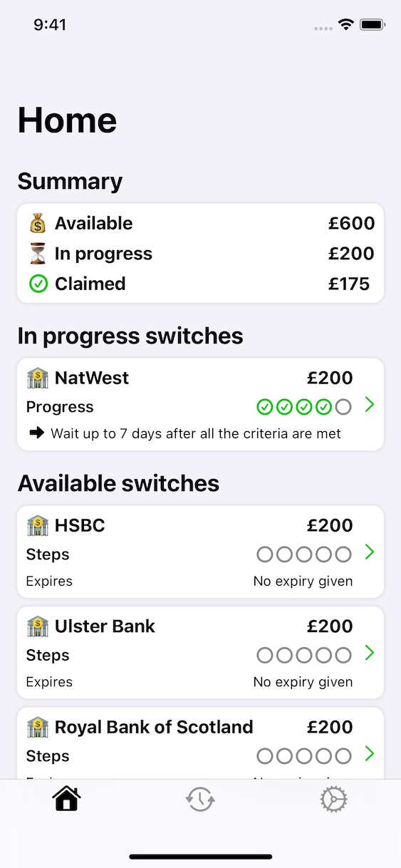Open Royal Bank of Scotland via chevron
Viewport: 401px width, 868px height.
tap(369, 754)
